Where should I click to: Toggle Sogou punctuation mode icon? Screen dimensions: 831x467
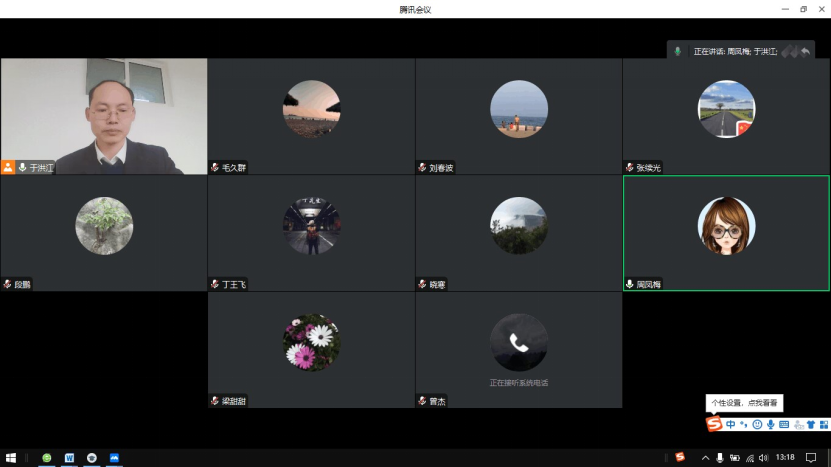point(744,425)
